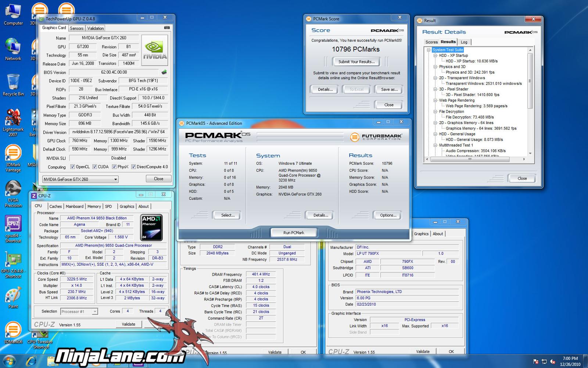Open the Windows Start menu orb

[9, 361]
